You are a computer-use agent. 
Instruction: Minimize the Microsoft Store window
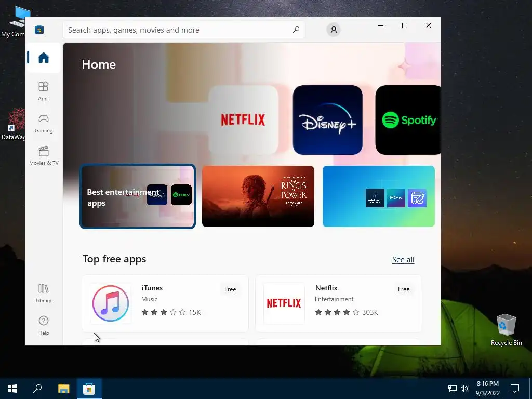(x=381, y=25)
